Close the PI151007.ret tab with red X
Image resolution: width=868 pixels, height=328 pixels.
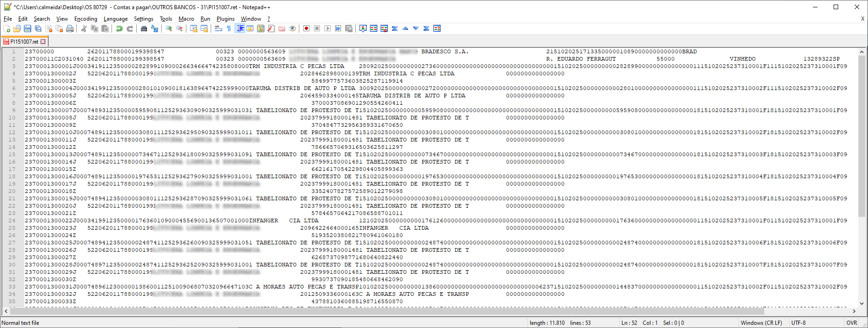click(43, 42)
